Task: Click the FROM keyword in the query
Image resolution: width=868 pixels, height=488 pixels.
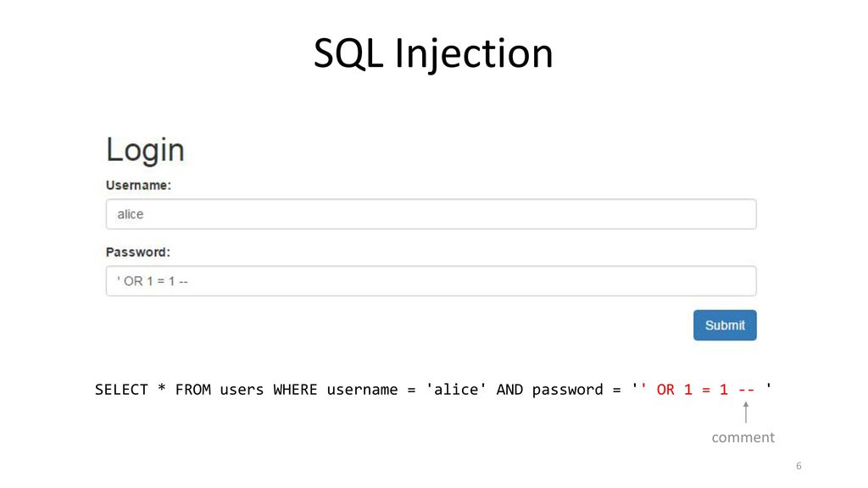Action: coord(192,390)
